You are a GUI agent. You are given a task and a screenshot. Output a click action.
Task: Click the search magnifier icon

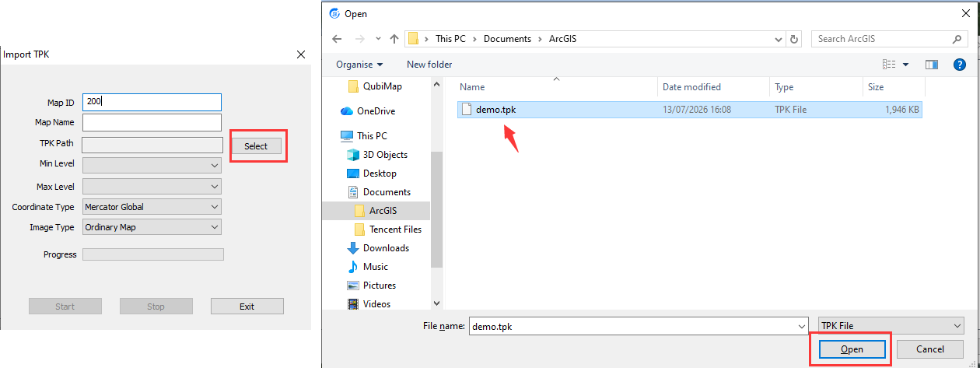coord(957,39)
